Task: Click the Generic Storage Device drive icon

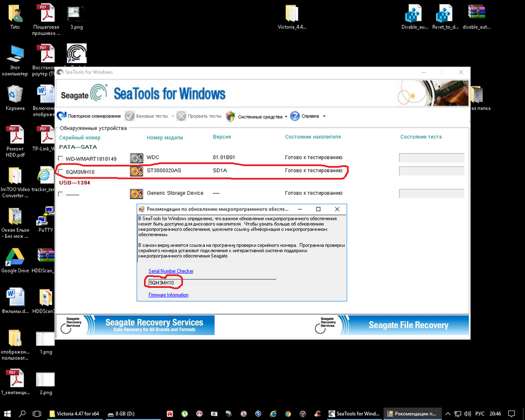Action: pyautogui.click(x=136, y=194)
